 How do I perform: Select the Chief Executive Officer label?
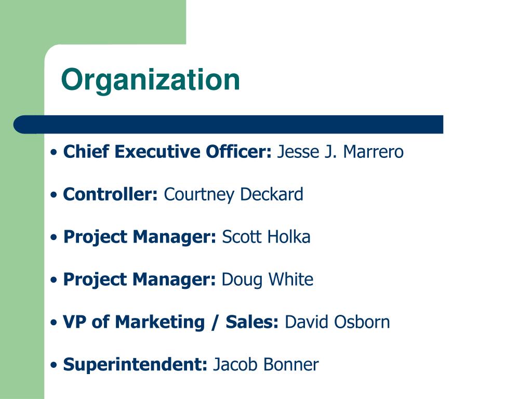168,152
